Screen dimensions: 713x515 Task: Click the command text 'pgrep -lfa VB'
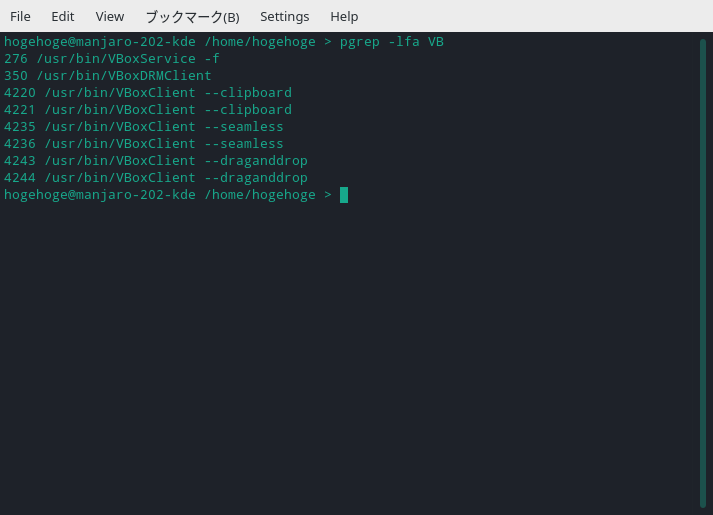[392, 42]
